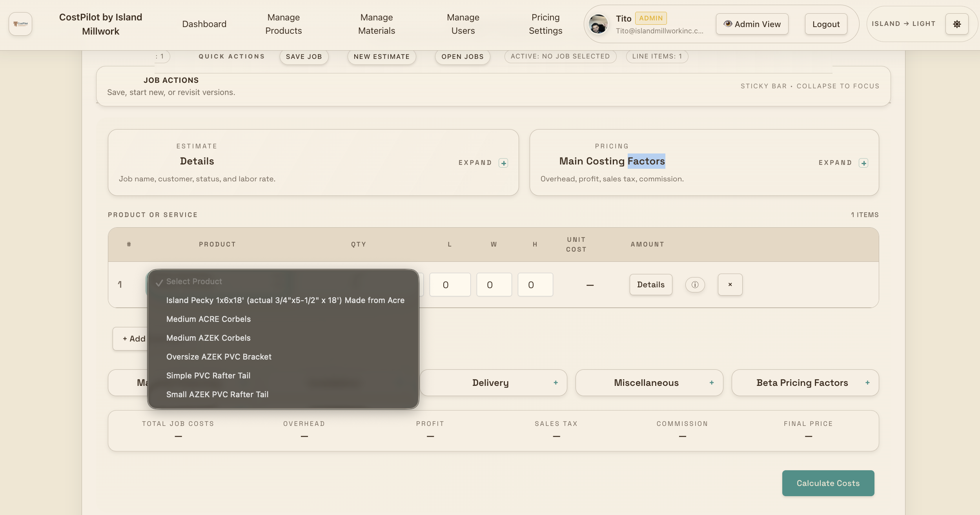The height and width of the screenshot is (515, 980).
Task: Click the UNIT COST column header
Action: 576,244
